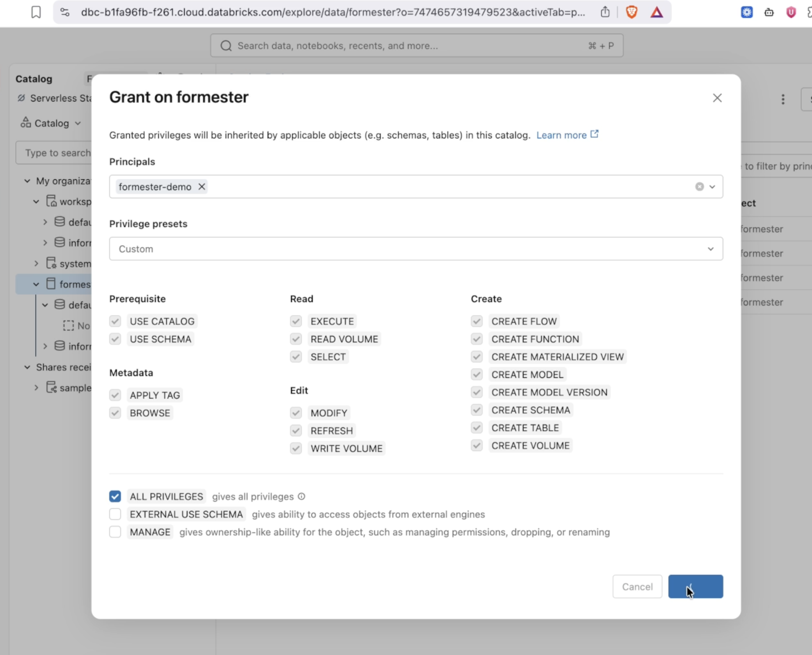Click the MODIFY privilege label

pyautogui.click(x=329, y=413)
